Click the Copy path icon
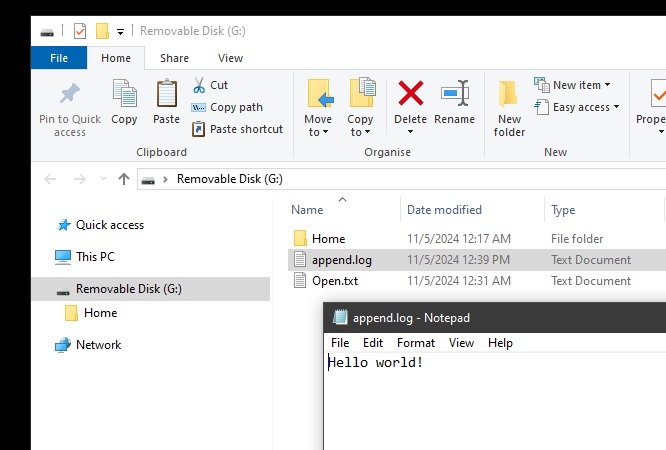666x450 pixels. coord(199,107)
